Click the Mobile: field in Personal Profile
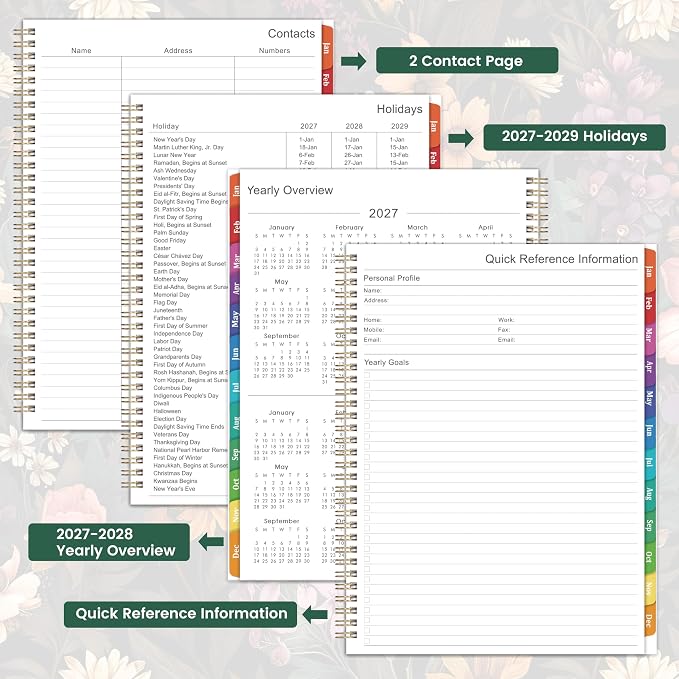Image resolution: width=679 pixels, height=679 pixels. 429,330
